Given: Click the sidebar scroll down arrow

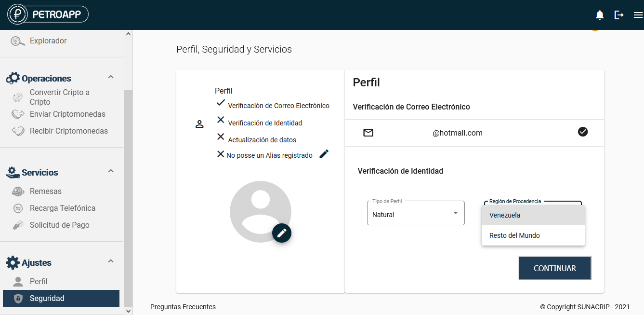Looking at the screenshot, I should (128, 311).
